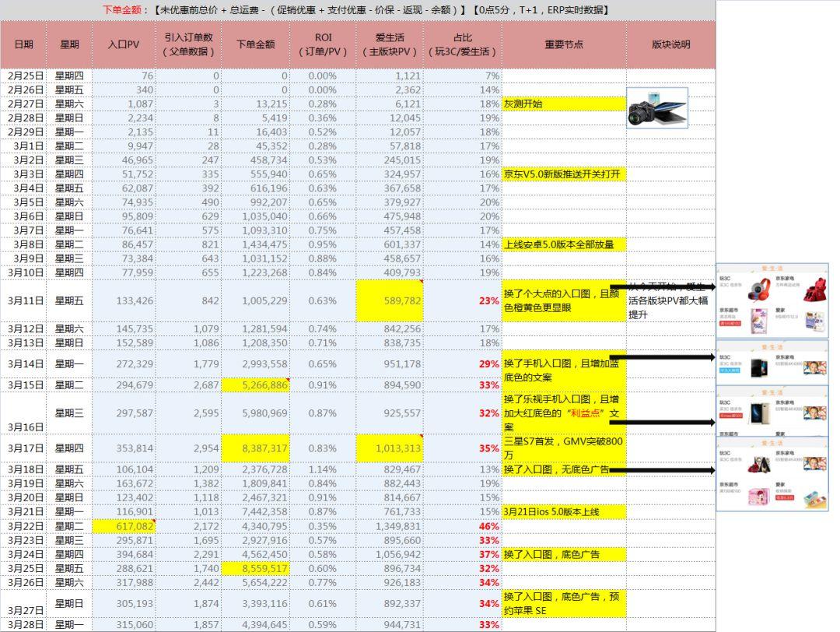The image size is (840, 632).
Task: Select the ROI (订单/PV) column header
Action: tap(323, 45)
